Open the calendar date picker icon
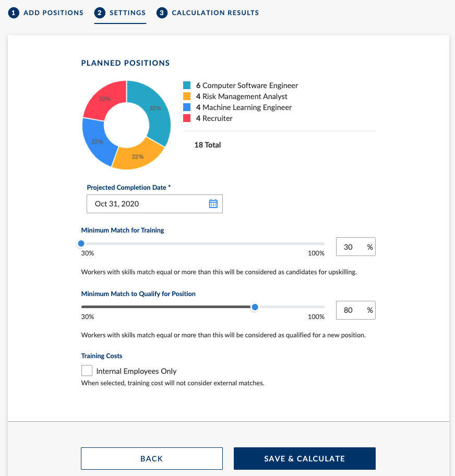The image size is (455, 476). pos(213,204)
